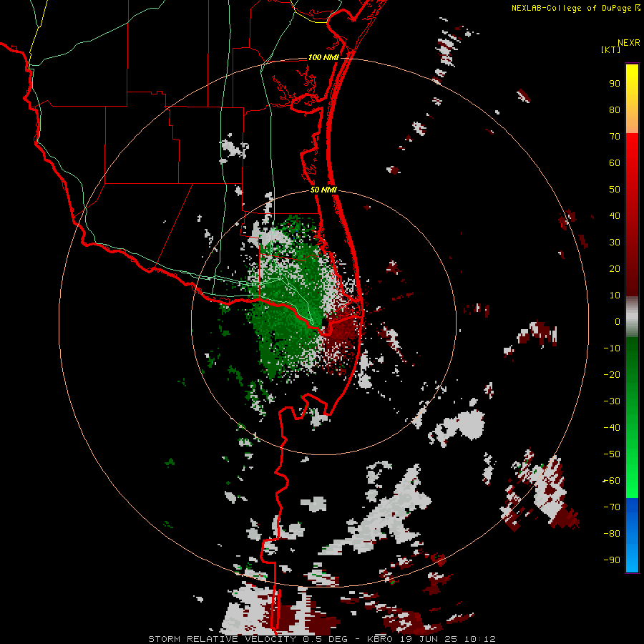Image resolution: width=644 pixels, height=644 pixels.
Task: Click the positive 20 value on velocity scale
Action: tap(615, 268)
